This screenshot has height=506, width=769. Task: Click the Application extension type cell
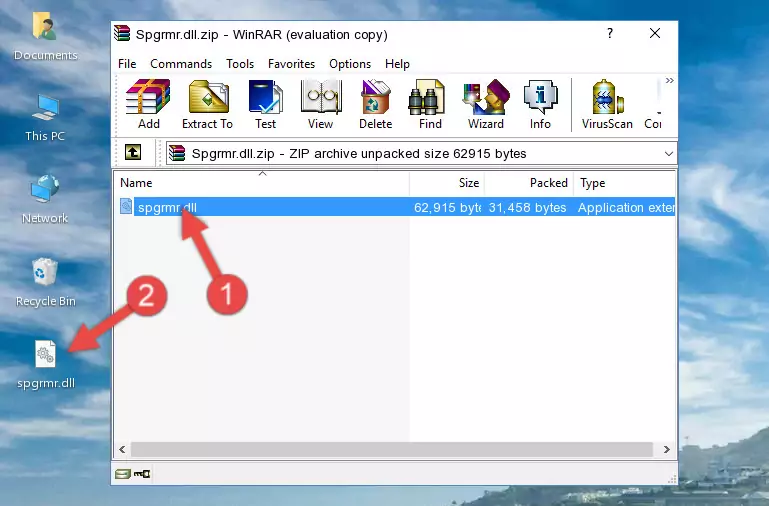pos(626,207)
